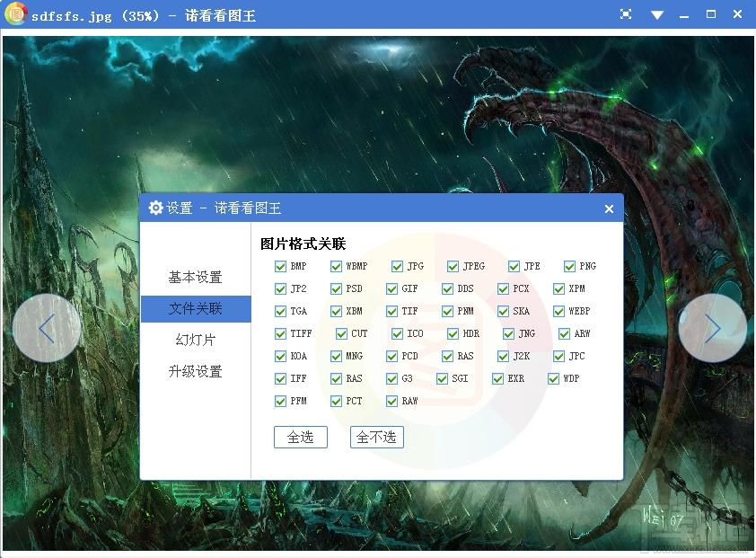Uncheck the ICO format checkbox
Screen dimensions: 756x558
click(397, 333)
